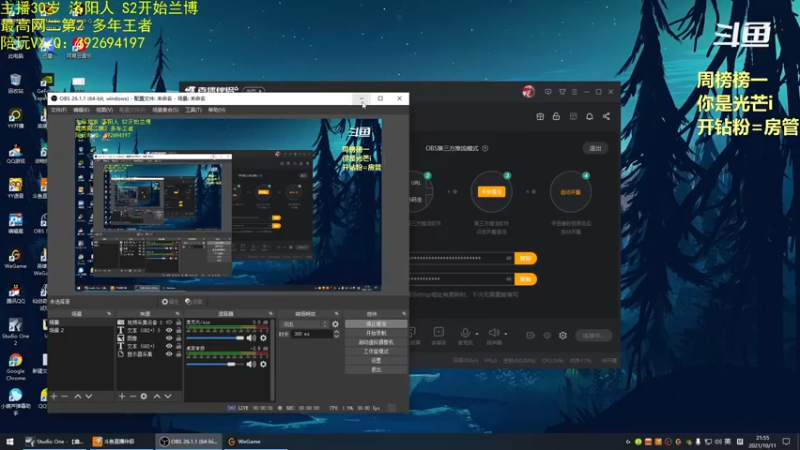This screenshot has width=800, height=450.
Task: Hide the 显示器采集 source
Action: pyautogui.click(x=169, y=353)
